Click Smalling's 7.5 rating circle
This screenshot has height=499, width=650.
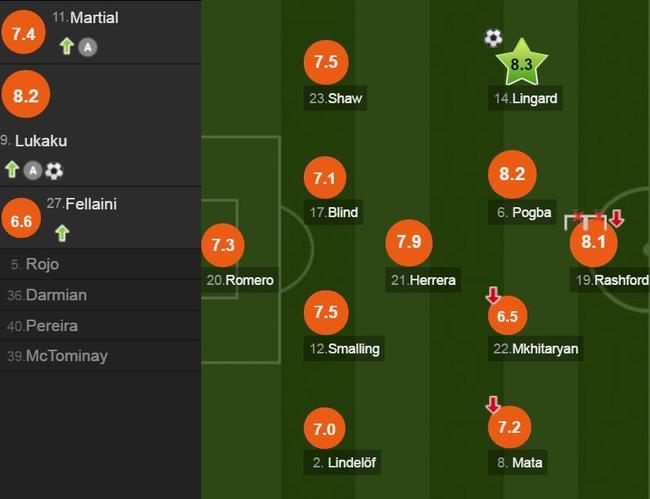[x=326, y=312]
